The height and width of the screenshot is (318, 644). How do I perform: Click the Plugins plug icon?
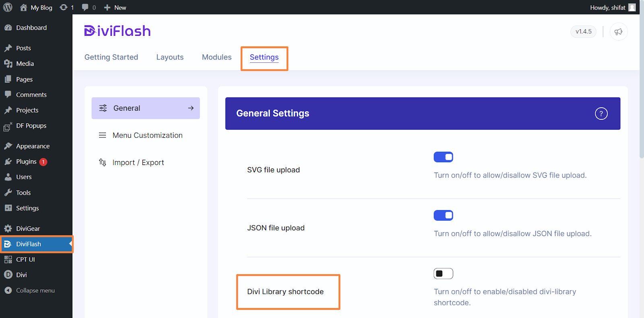[x=8, y=161]
